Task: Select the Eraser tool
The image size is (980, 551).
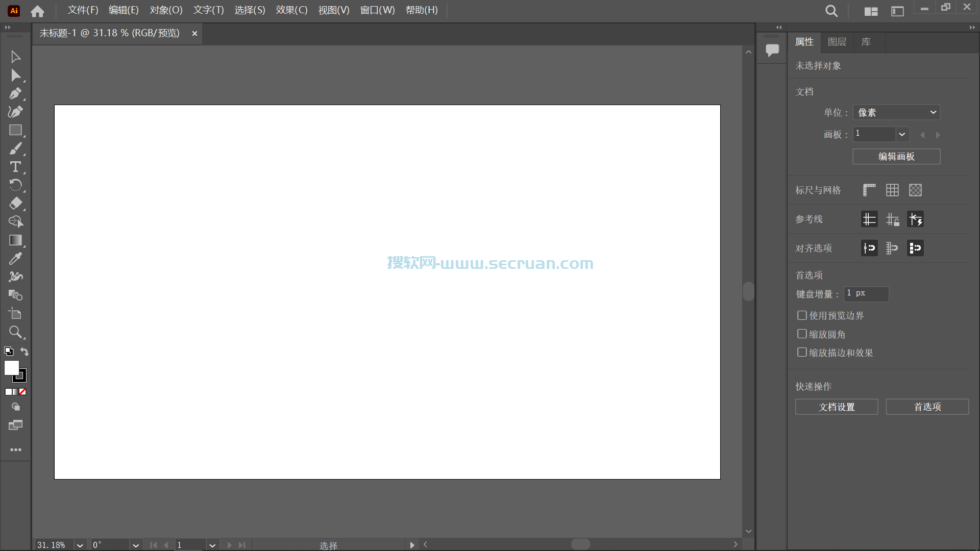Action: [x=15, y=204]
